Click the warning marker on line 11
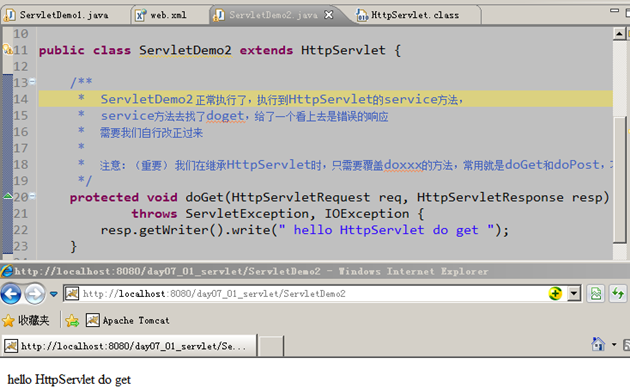This screenshot has height=387, width=630. click(7, 49)
